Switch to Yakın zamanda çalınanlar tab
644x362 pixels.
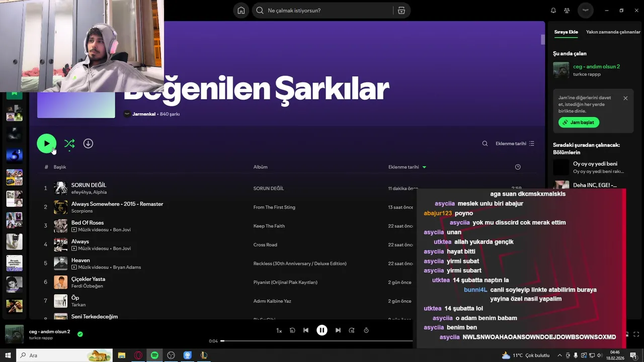tap(613, 32)
